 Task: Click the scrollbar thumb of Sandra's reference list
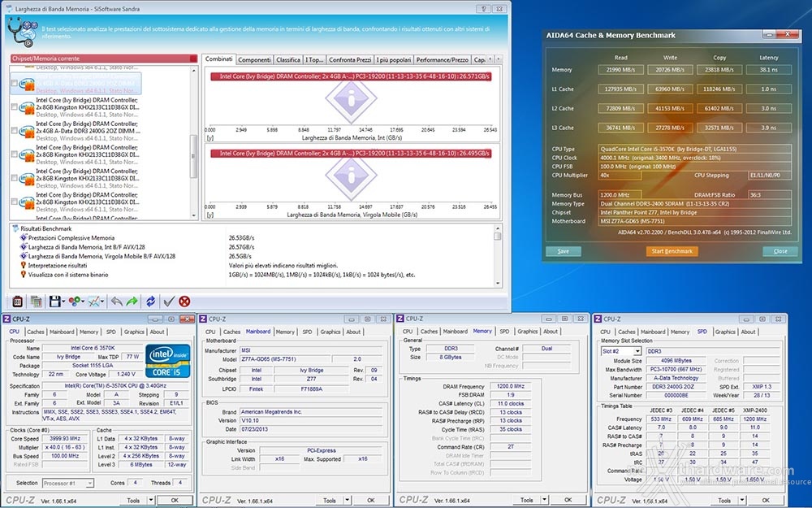click(x=194, y=156)
